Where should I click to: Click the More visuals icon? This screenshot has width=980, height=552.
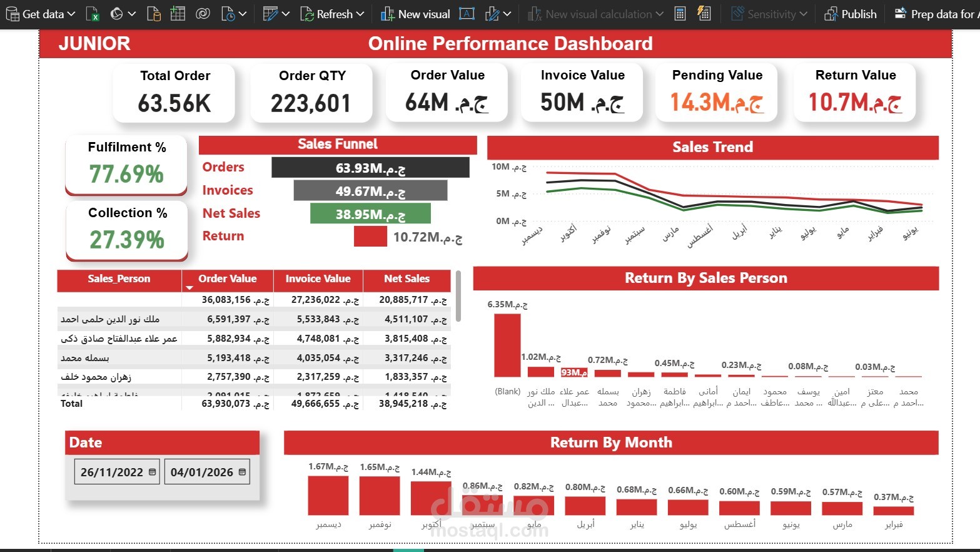(493, 14)
